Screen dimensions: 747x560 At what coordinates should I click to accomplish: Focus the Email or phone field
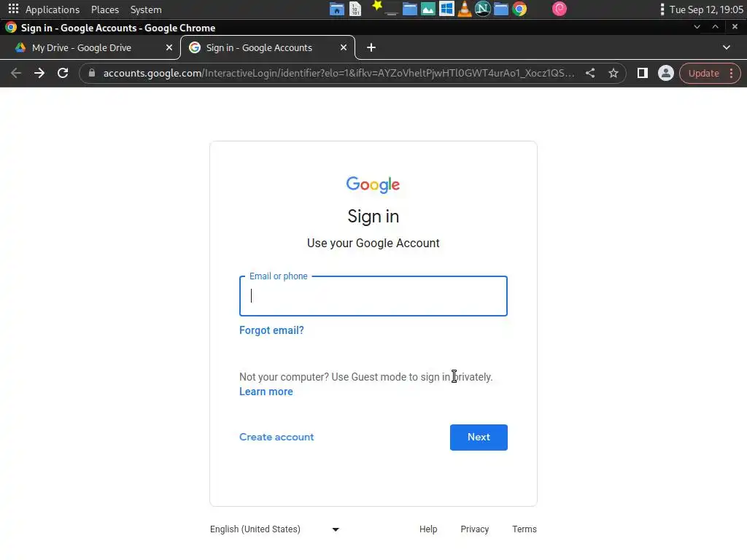click(373, 296)
